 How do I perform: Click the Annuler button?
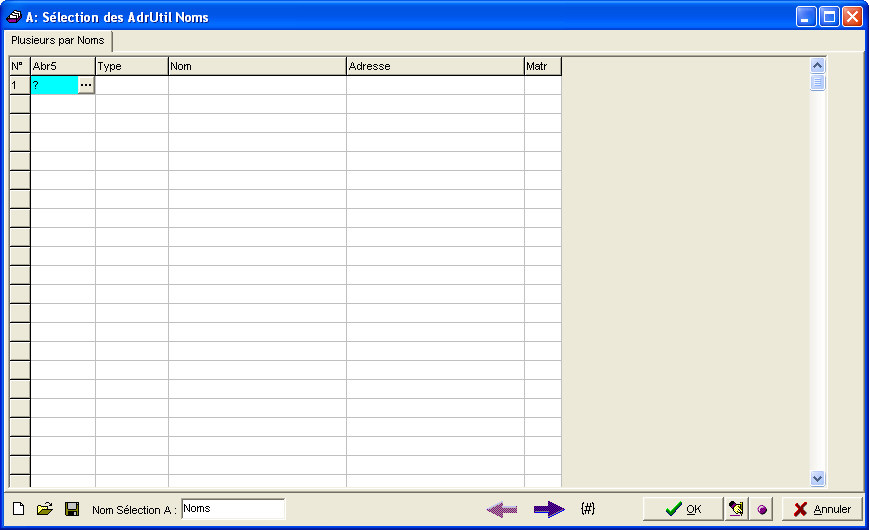point(822,508)
